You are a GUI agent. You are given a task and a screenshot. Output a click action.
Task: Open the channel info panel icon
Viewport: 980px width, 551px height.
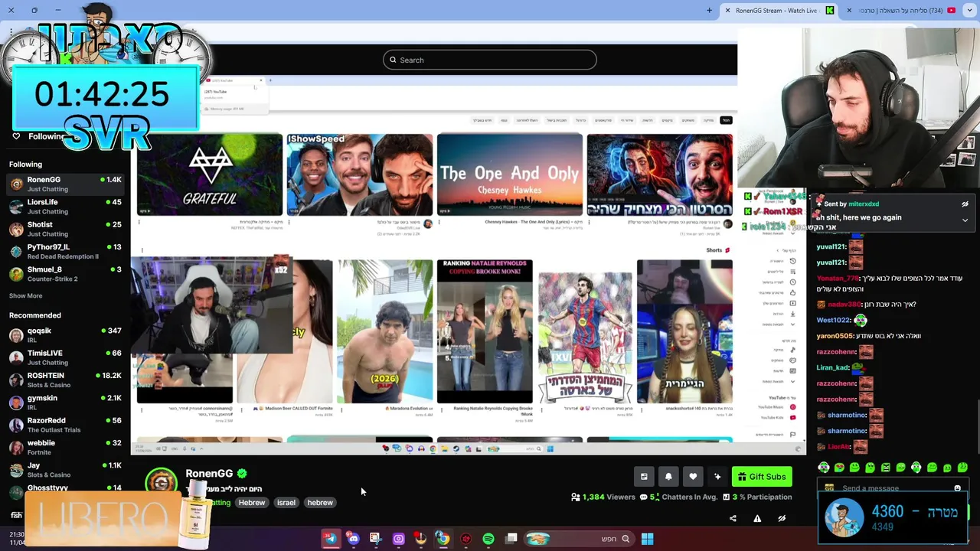(644, 477)
